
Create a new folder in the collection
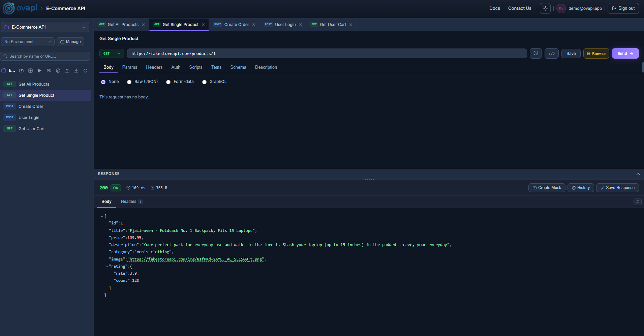(x=21, y=70)
